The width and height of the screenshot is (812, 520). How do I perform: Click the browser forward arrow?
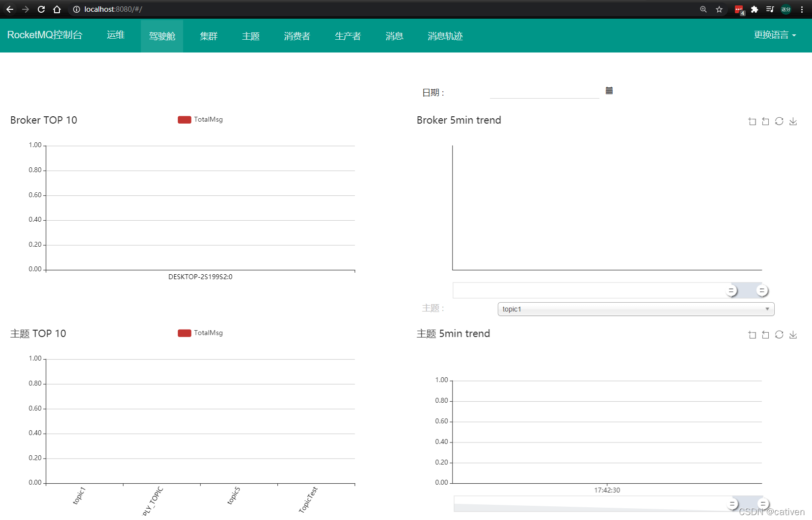[26, 9]
